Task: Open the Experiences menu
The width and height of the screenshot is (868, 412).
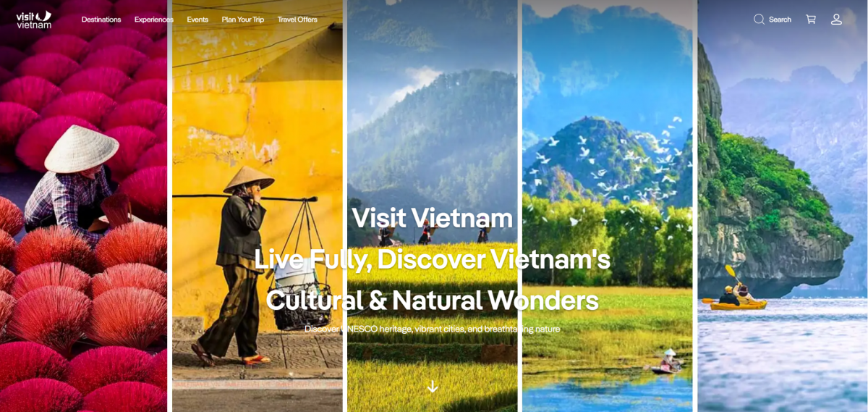Action: tap(154, 20)
